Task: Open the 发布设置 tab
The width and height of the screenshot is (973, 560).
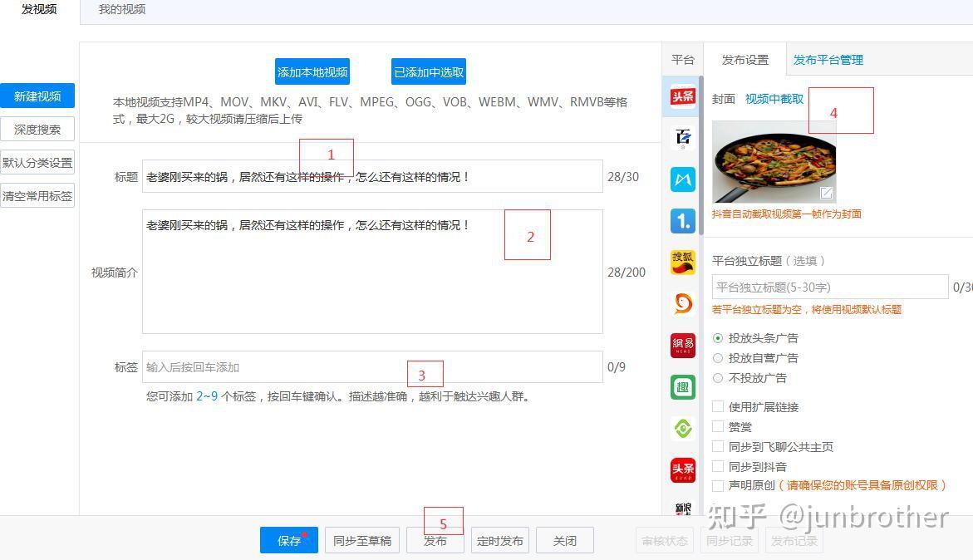Action: (744, 60)
